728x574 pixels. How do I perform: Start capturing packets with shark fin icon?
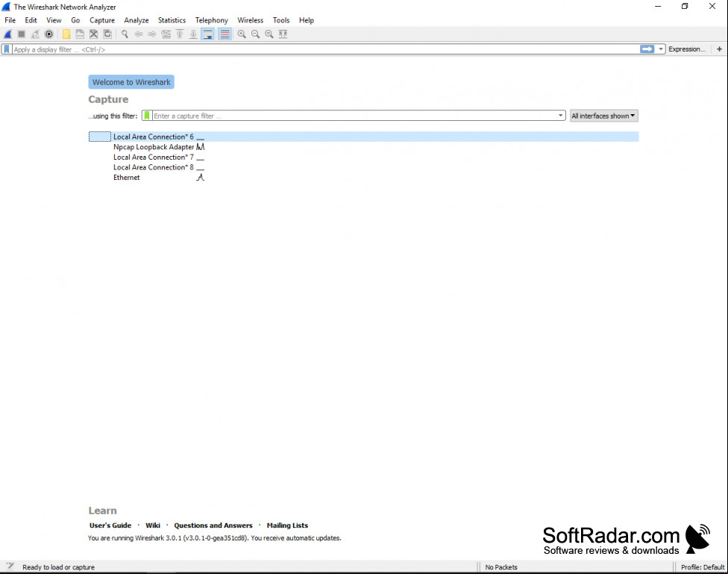[x=8, y=34]
